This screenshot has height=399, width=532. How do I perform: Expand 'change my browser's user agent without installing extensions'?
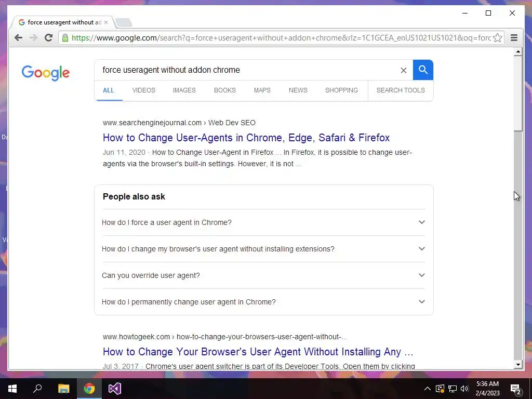tap(263, 249)
